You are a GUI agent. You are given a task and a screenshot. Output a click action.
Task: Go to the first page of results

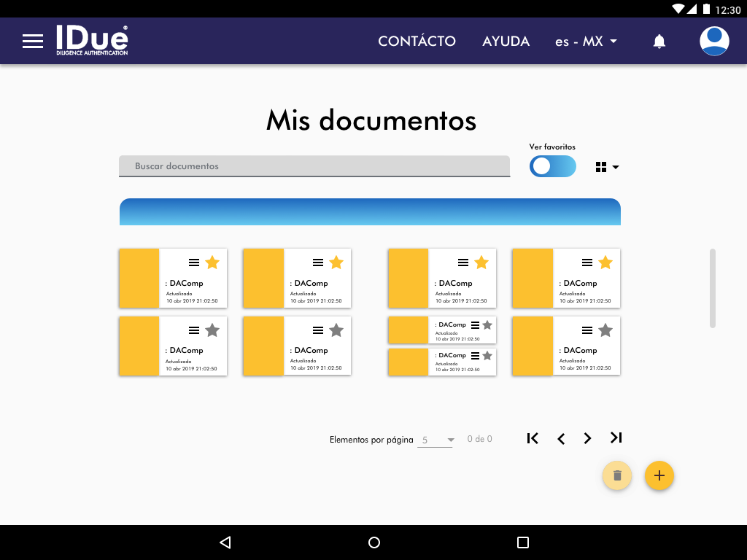coord(533,438)
